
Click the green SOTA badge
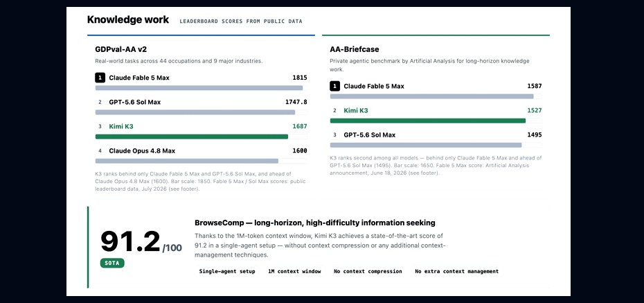tap(112, 263)
